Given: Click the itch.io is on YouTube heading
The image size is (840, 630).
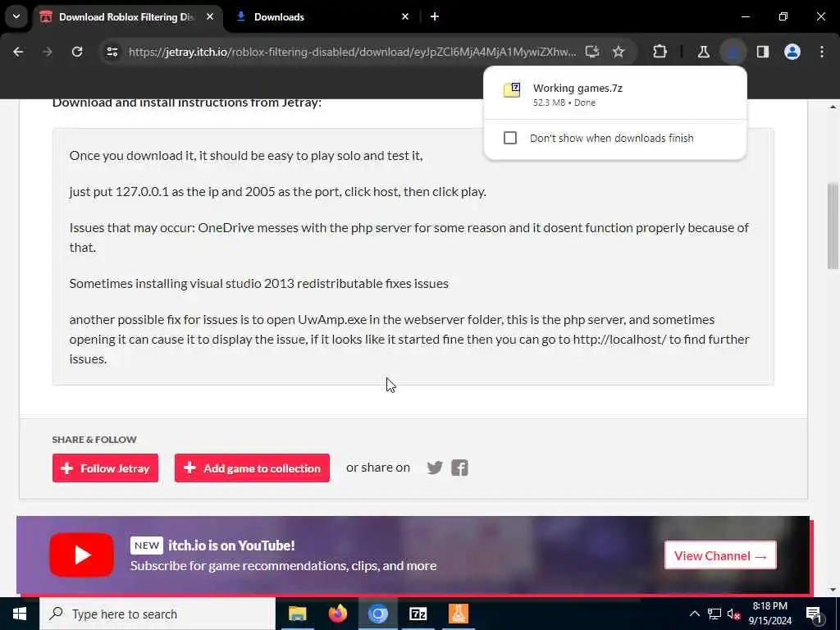Looking at the screenshot, I should coord(231,546).
